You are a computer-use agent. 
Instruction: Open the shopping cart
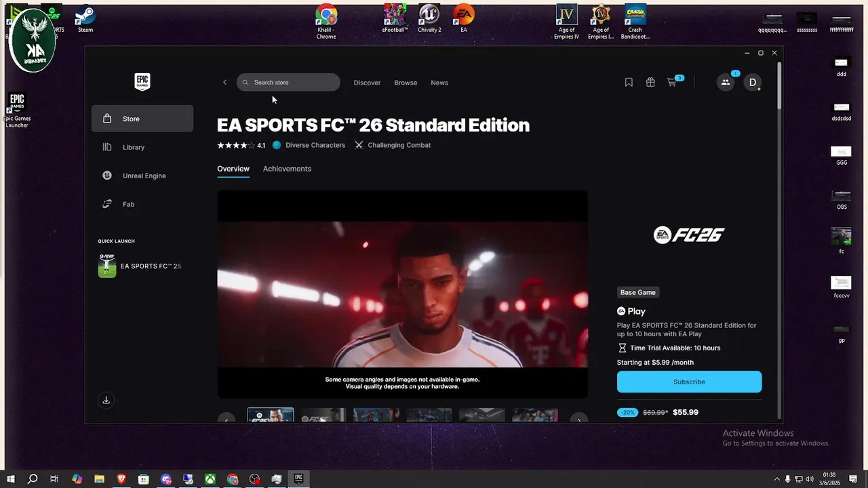click(672, 82)
